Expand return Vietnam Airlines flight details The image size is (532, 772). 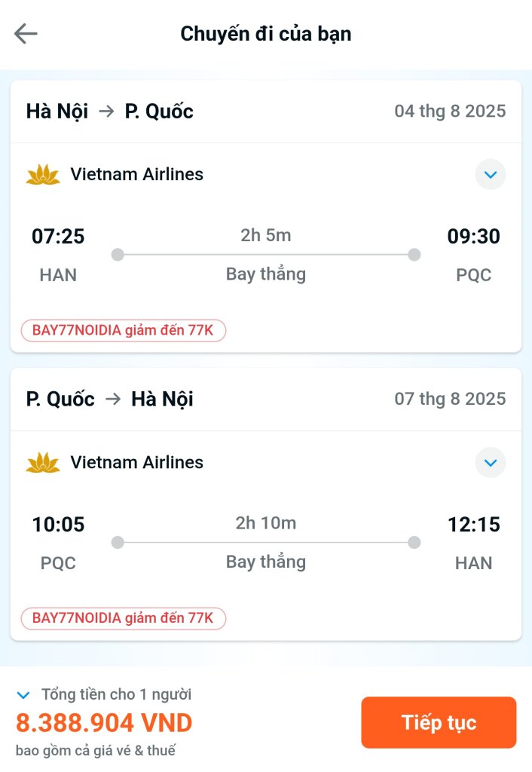click(490, 462)
